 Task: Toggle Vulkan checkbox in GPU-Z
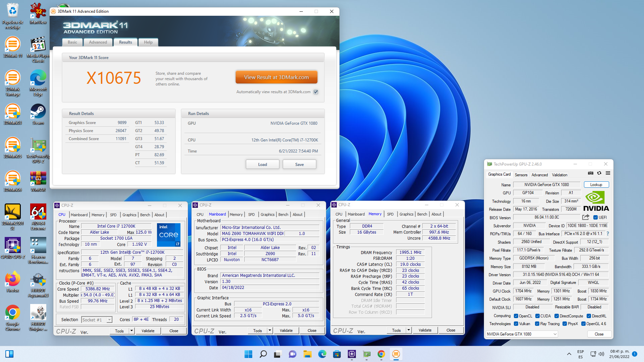pos(516,324)
